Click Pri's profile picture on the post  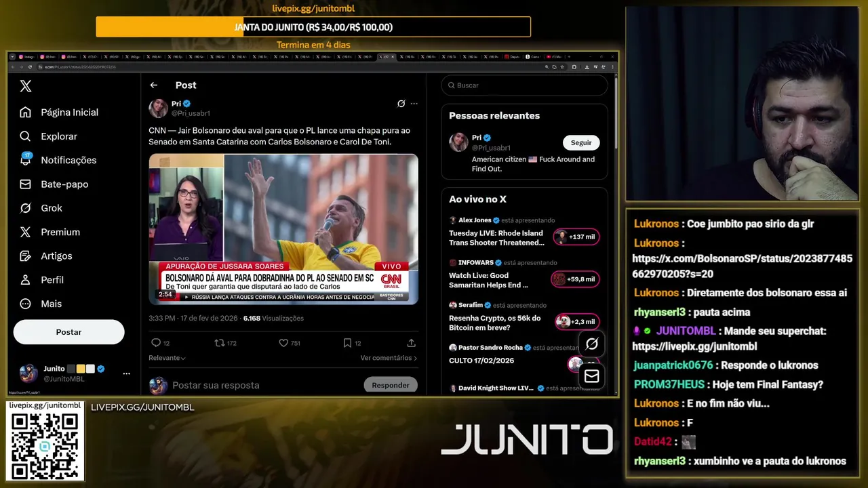point(158,108)
